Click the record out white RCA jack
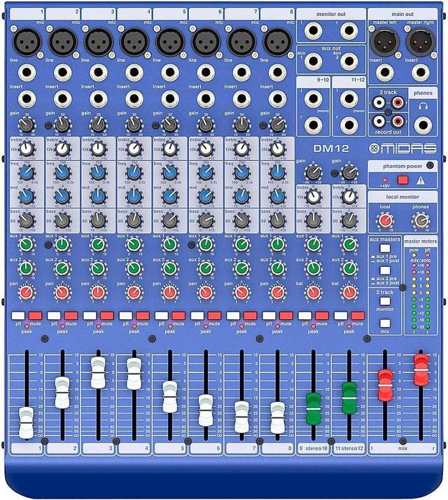This screenshot has width=448, height=500. point(379,121)
